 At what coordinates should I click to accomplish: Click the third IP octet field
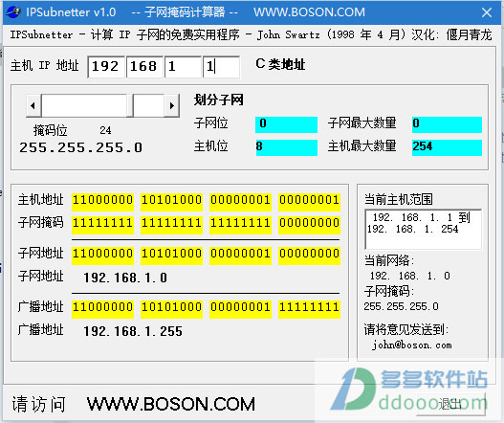pos(183,67)
